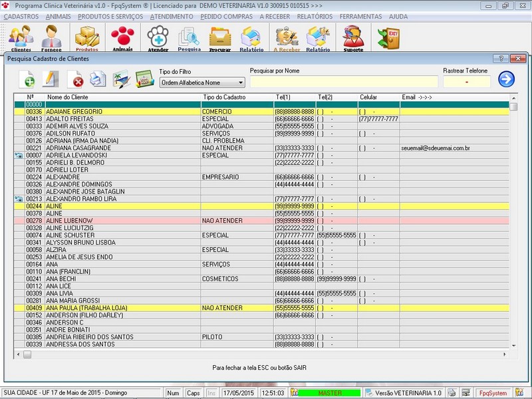Add a new client with green plus icon
532x399 pixels.
pyautogui.click(x=27, y=79)
